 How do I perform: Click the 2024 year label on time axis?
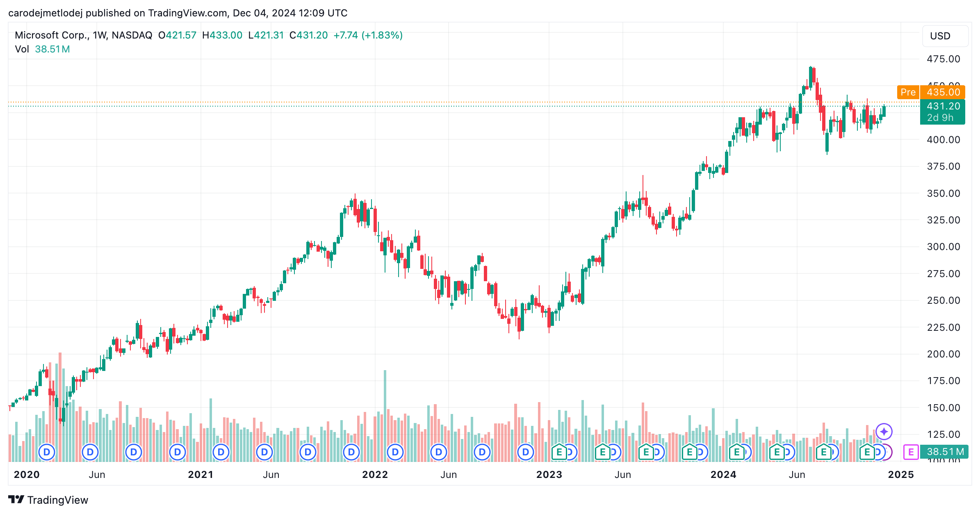click(723, 475)
